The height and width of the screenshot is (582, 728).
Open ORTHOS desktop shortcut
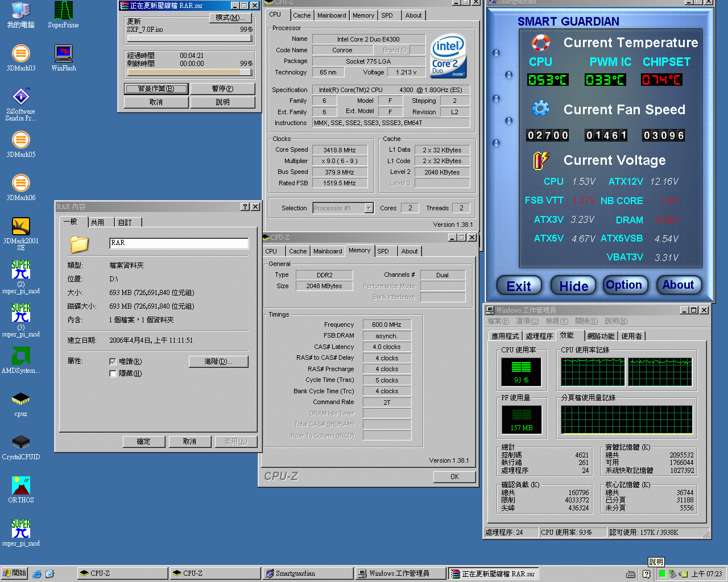tap(20, 490)
